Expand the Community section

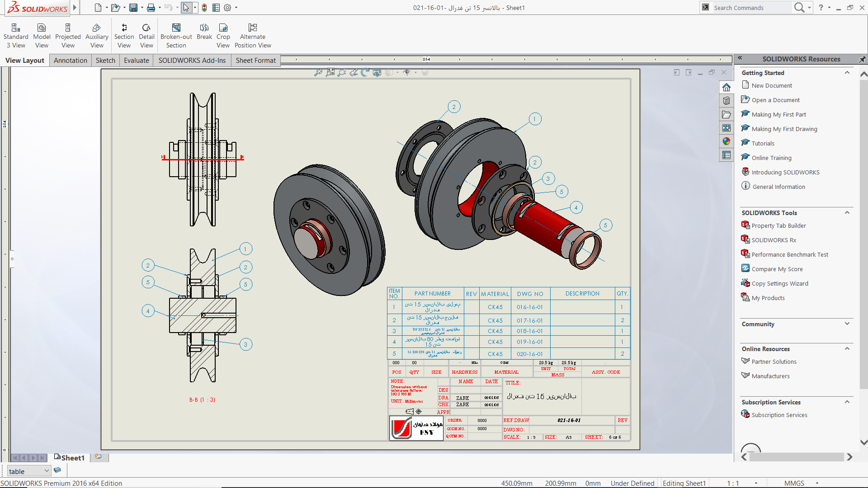tap(847, 324)
